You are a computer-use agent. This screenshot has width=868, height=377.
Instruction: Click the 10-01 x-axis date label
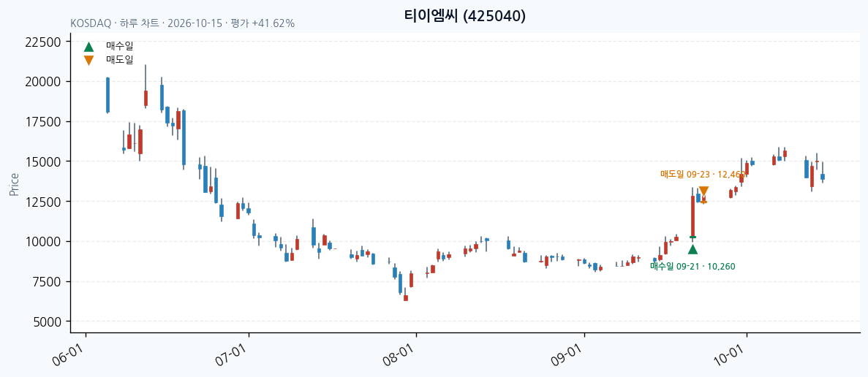(x=729, y=355)
